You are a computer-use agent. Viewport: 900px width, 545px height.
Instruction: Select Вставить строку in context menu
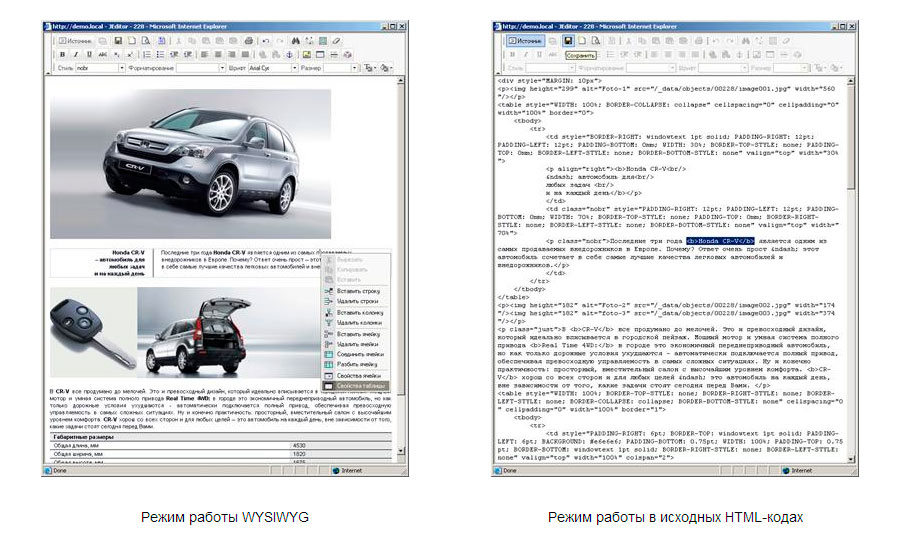click(356, 291)
